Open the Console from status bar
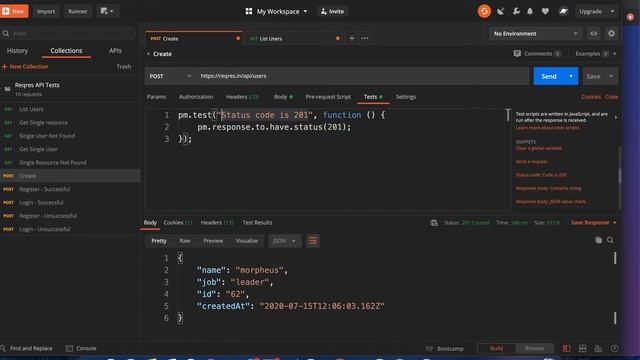 (81, 348)
